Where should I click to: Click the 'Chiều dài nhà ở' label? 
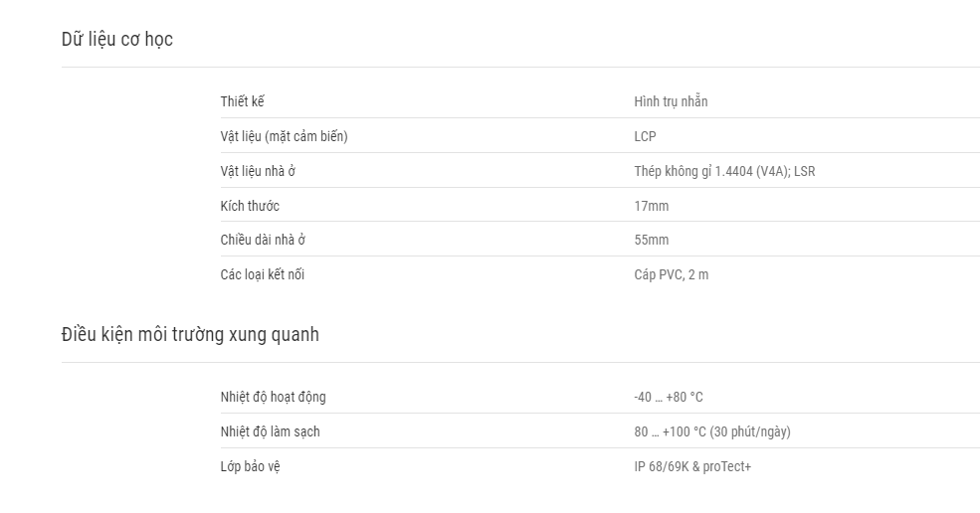[x=263, y=240]
